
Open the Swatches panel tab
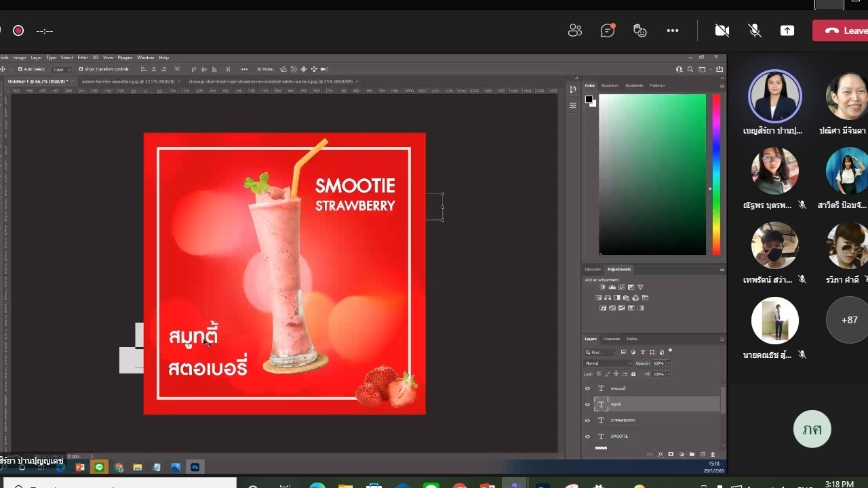click(x=610, y=85)
